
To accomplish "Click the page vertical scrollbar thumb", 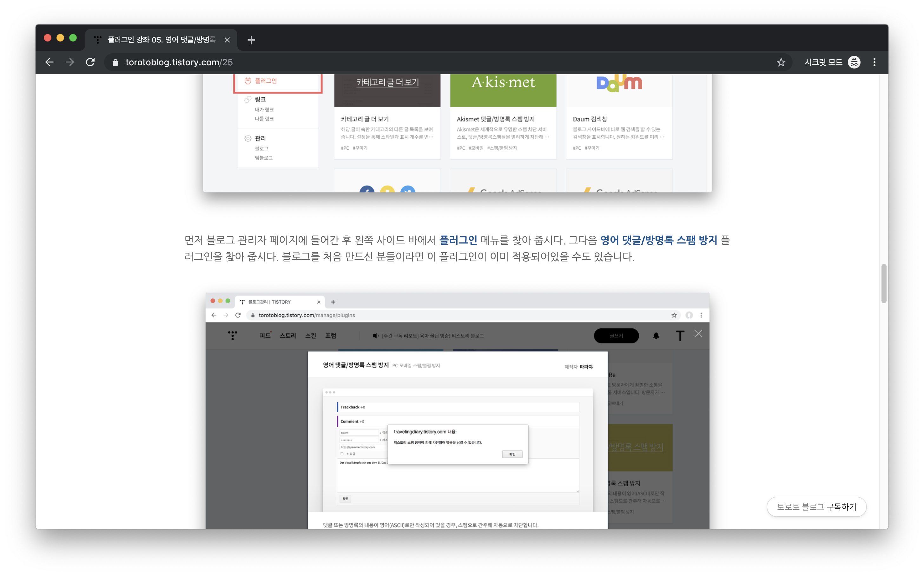I will tap(884, 284).
